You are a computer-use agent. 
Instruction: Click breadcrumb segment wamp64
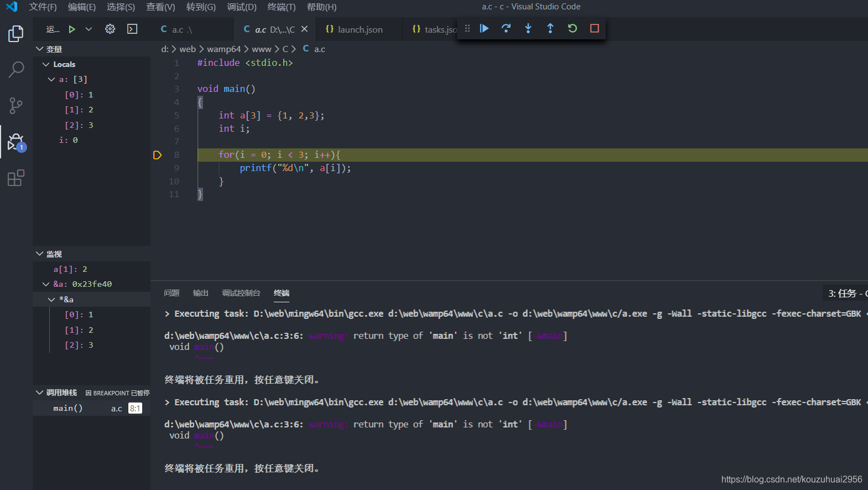click(224, 49)
